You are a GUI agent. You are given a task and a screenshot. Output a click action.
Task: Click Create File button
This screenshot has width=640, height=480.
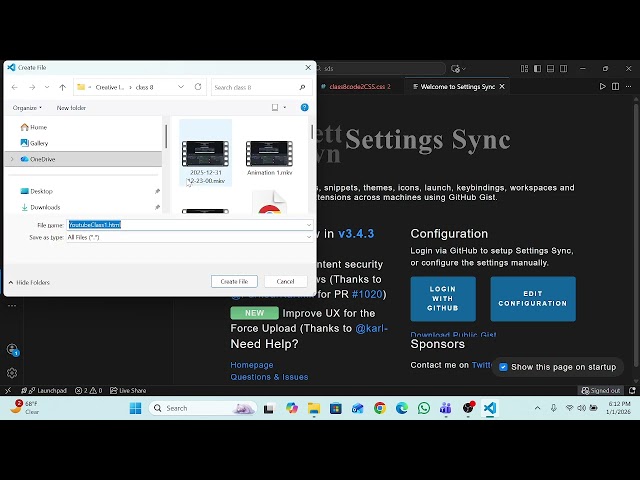pos(234,281)
